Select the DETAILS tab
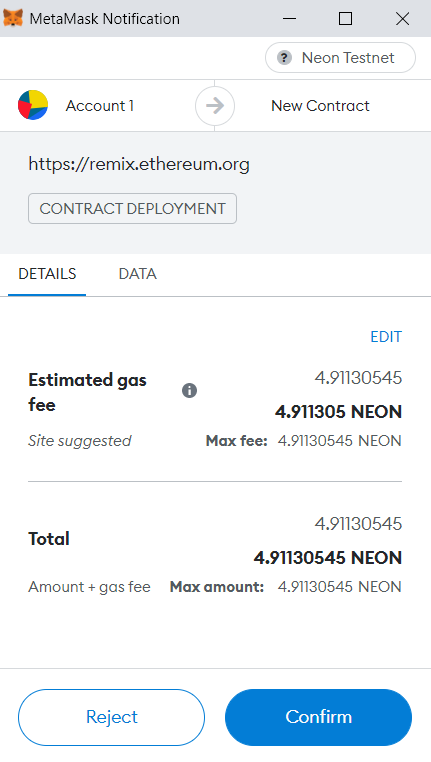431x762 pixels. (x=47, y=274)
